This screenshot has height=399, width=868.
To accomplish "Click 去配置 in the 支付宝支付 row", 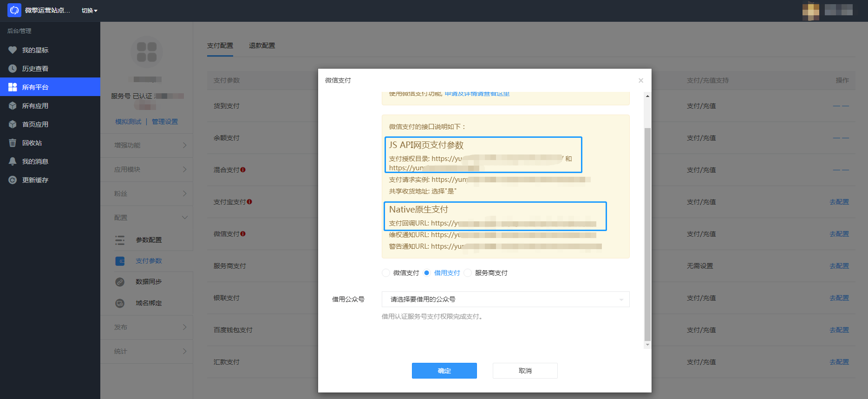I will [839, 202].
